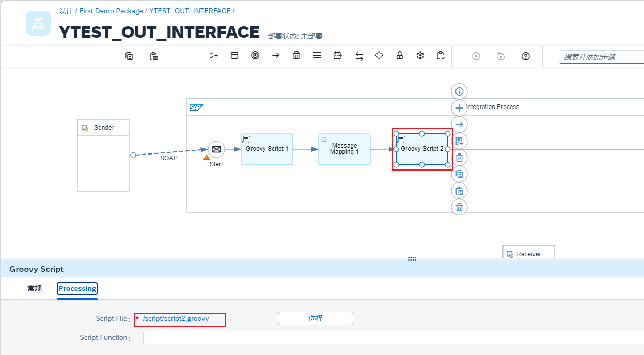Click the plus add bubble beside Groovy Script 2
The width and height of the screenshot is (644, 355).
point(459,108)
